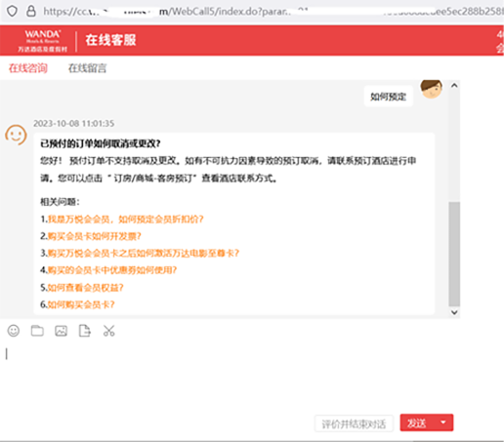Open link 如何购买会员卡?

pos(81,304)
